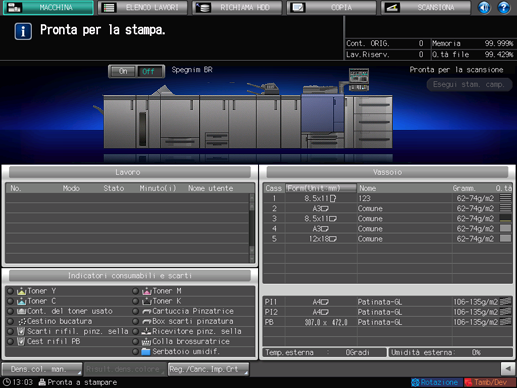Click the Lavoro panel header

click(x=130, y=172)
